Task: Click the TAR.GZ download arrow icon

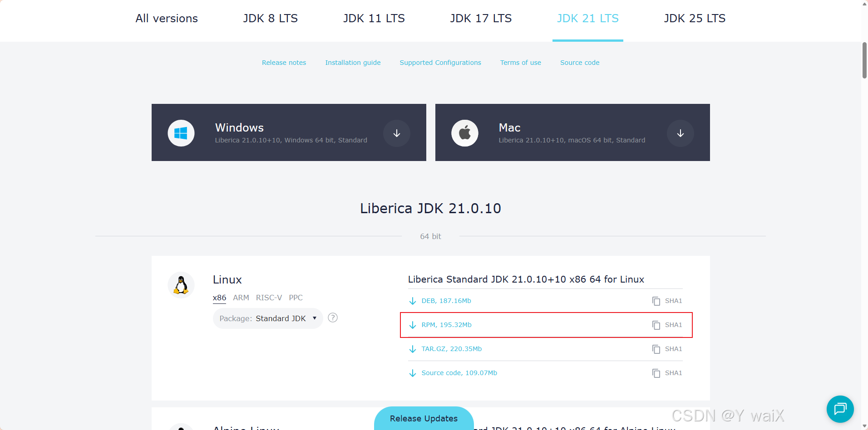Action: tap(413, 349)
